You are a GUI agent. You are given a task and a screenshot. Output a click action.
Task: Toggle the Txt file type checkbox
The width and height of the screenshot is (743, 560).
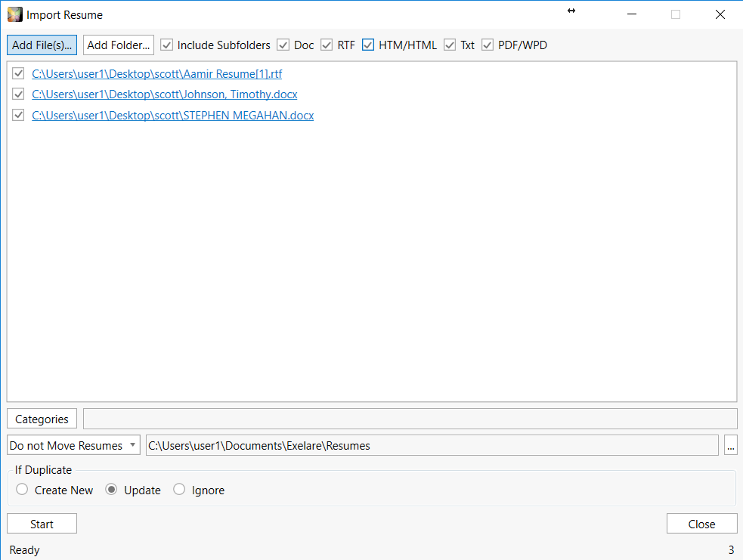tap(450, 45)
